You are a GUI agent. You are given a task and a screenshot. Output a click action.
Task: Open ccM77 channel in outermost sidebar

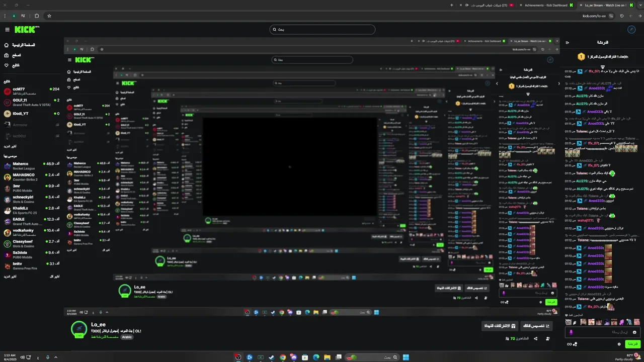click(x=31, y=92)
